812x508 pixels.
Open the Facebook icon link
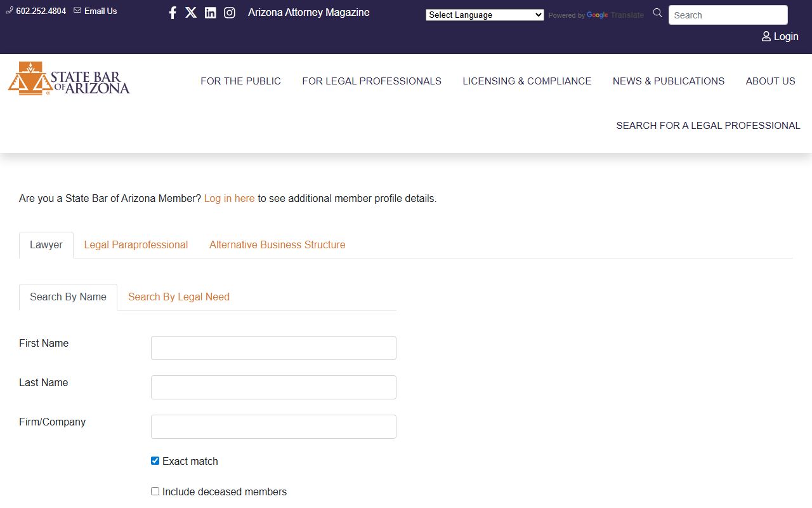(x=173, y=13)
